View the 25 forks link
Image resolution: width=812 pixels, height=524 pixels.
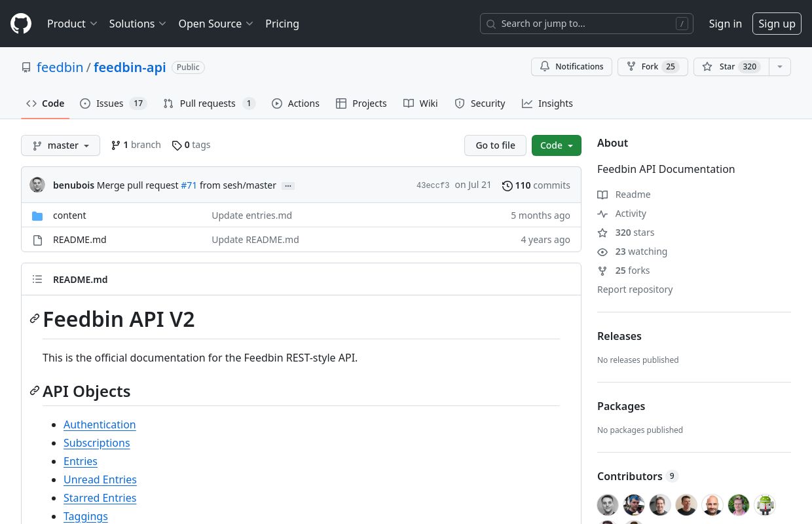pyautogui.click(x=624, y=271)
